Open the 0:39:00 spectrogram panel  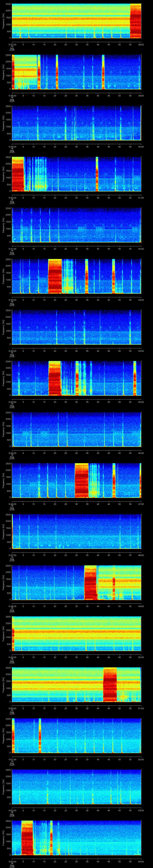77,123
